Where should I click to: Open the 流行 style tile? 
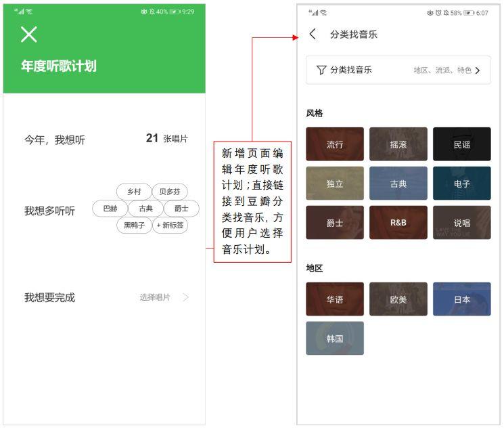(335, 144)
